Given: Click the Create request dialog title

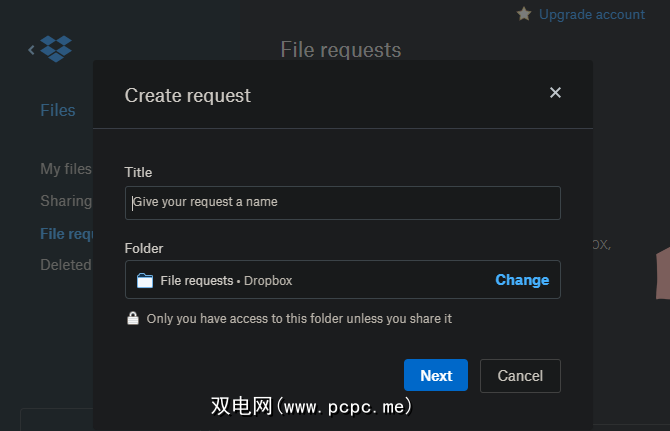Looking at the screenshot, I should pos(188,95).
